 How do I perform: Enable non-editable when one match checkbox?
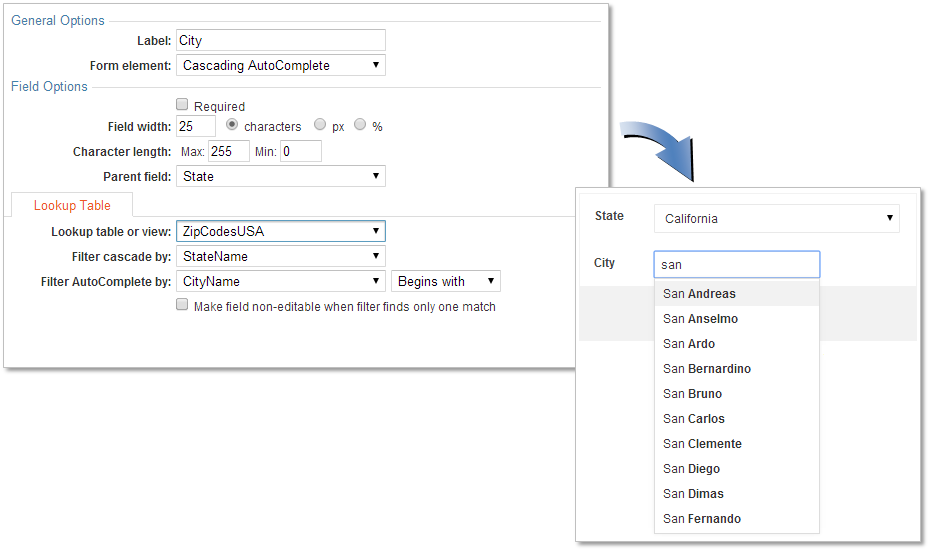point(182,305)
